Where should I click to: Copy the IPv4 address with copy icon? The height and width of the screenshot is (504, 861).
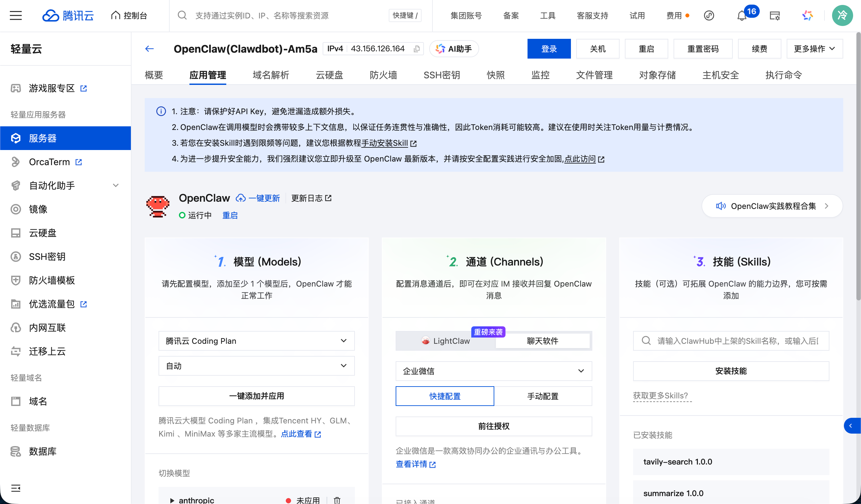tap(416, 49)
